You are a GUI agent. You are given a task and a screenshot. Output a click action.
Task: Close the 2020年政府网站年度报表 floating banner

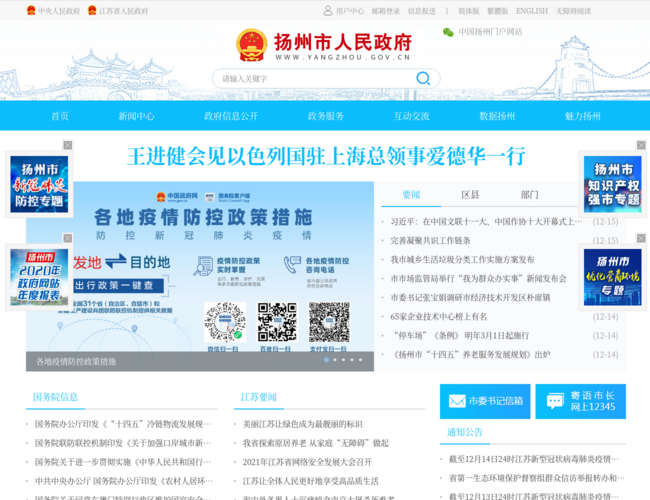pyautogui.click(x=68, y=238)
